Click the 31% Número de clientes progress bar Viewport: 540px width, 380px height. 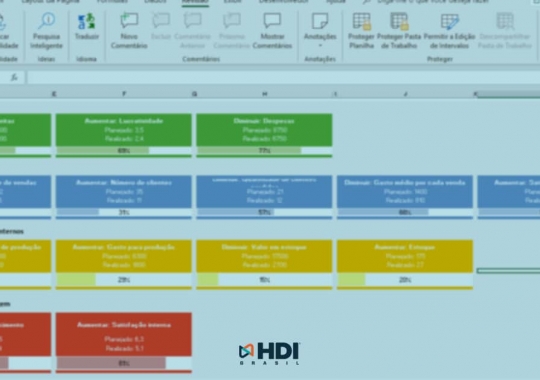[124, 212]
